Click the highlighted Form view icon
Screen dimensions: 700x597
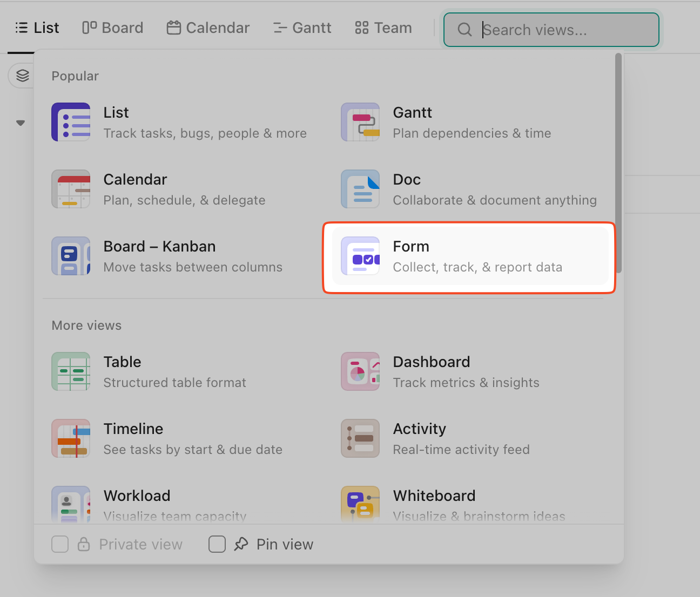[x=360, y=256]
